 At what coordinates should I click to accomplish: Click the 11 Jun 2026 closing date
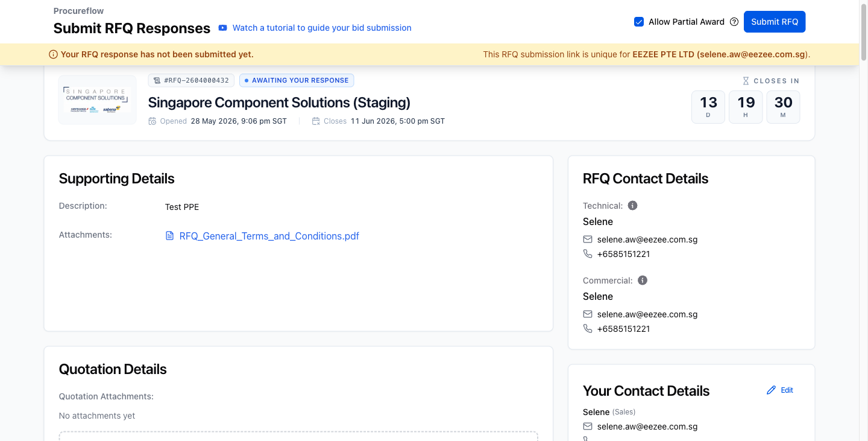pyautogui.click(x=398, y=121)
